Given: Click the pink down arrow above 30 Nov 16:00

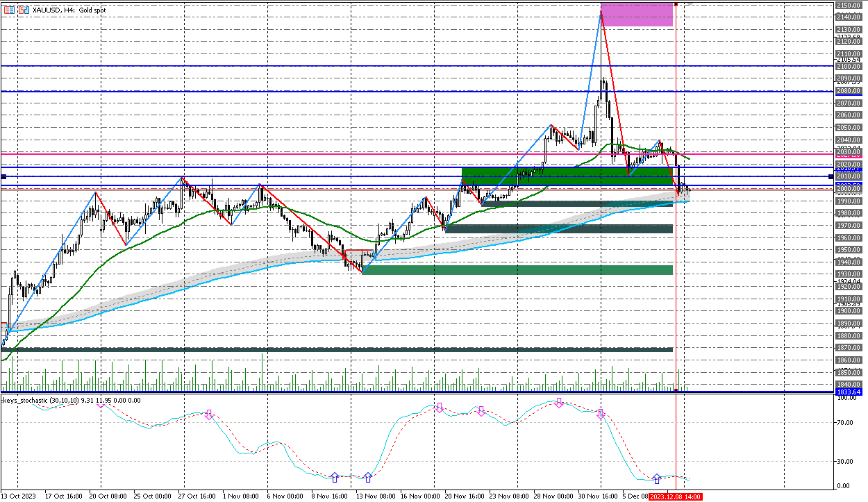Looking at the screenshot, I should point(601,414).
